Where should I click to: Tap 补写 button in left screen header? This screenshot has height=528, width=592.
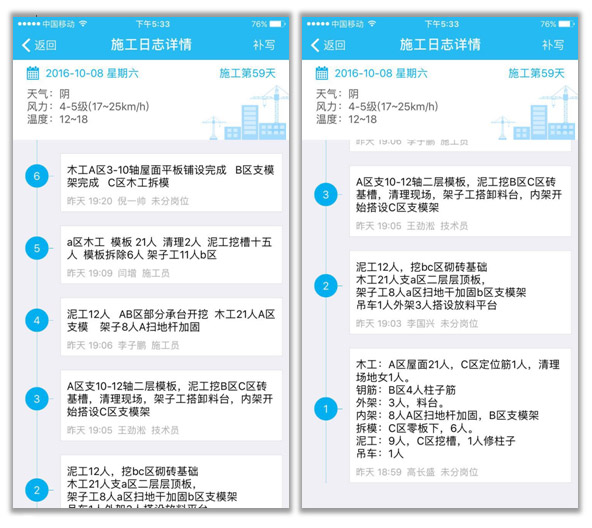(x=264, y=45)
